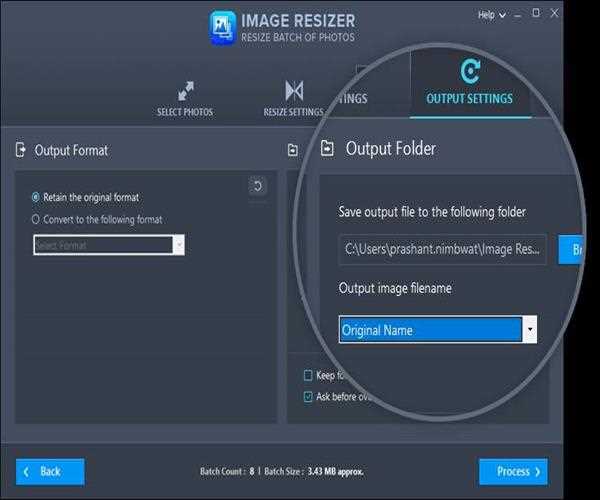Click the output folder path field
Screen dimensions: 600x500
[x=442, y=249]
